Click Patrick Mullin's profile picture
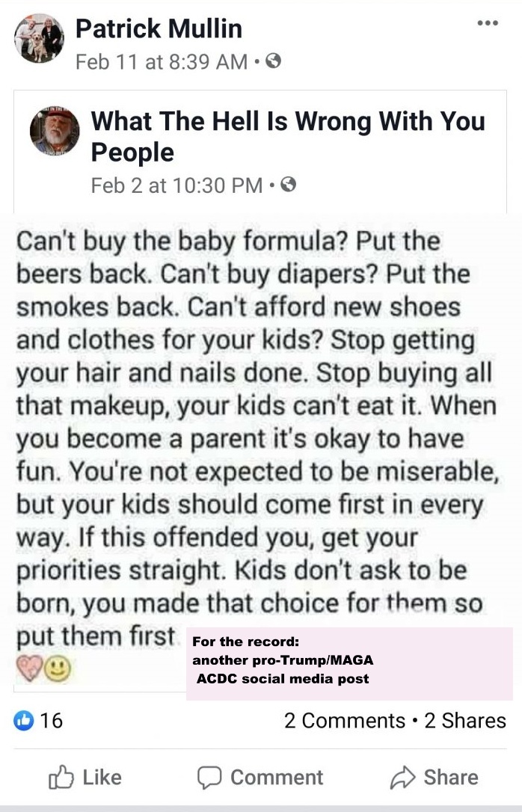The width and height of the screenshot is (522, 812). point(39,39)
